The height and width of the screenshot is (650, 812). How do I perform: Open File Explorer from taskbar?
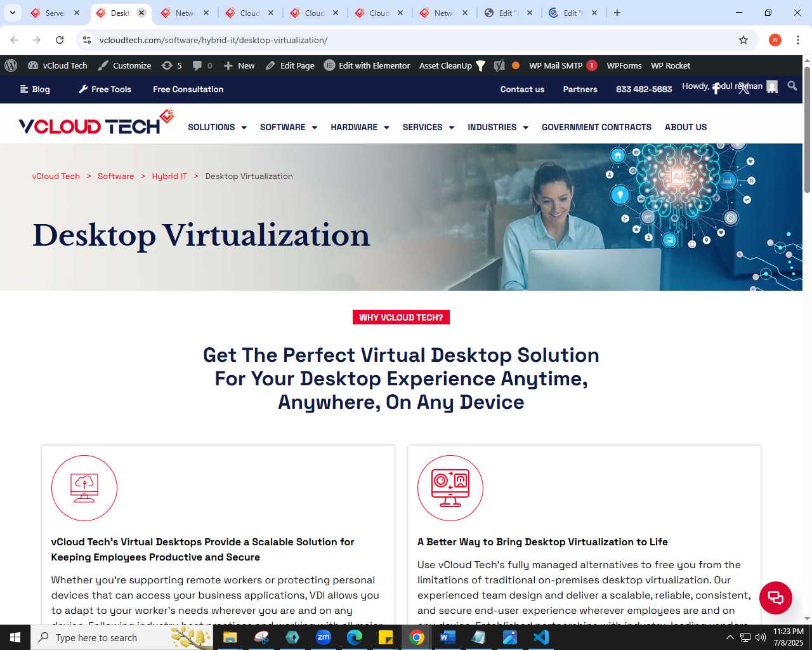click(x=230, y=637)
